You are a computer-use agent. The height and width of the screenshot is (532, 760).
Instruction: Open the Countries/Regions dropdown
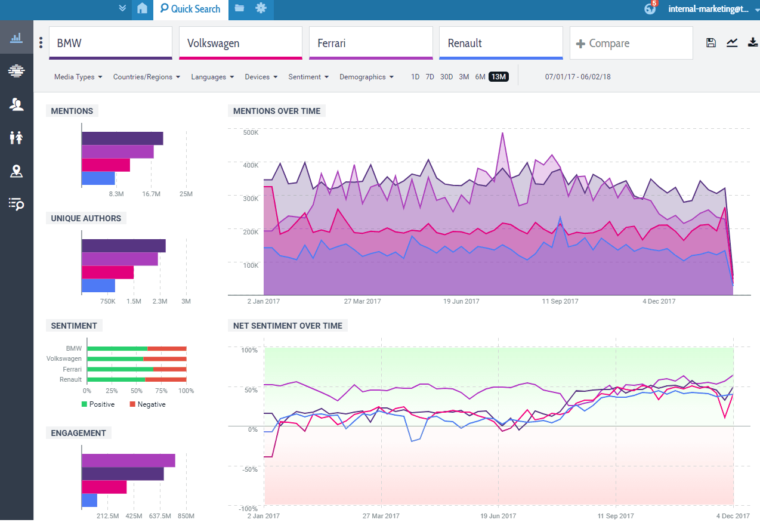(146, 77)
